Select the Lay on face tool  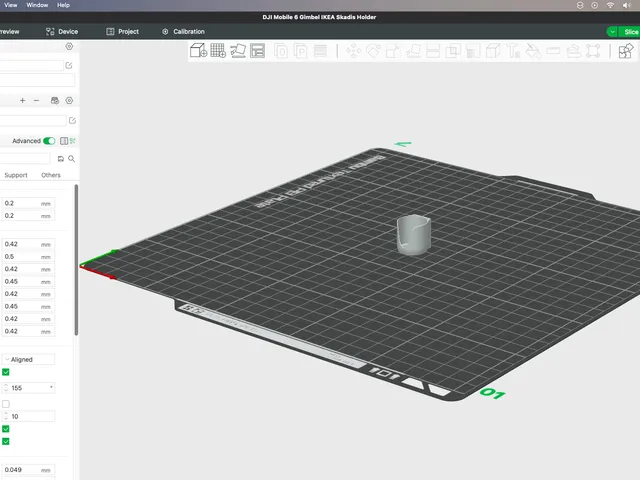coord(413,51)
